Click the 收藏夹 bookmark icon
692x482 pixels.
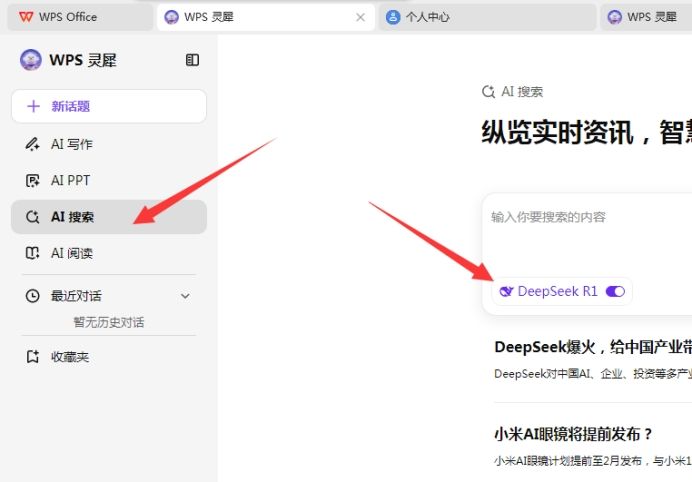click(32, 357)
